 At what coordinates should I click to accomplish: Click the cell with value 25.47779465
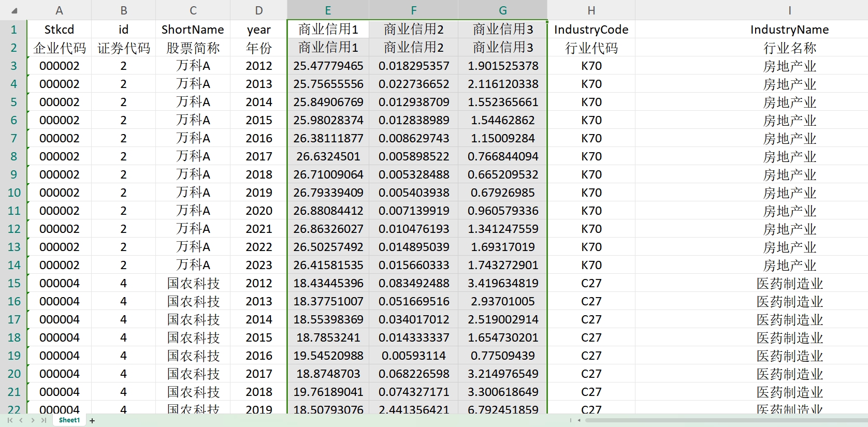click(x=328, y=66)
